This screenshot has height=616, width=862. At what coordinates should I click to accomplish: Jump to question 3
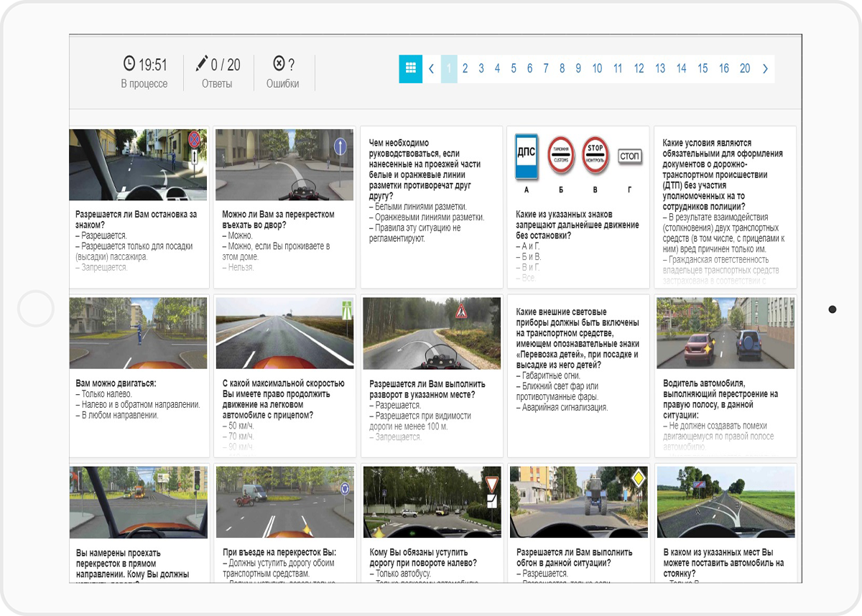(481, 69)
